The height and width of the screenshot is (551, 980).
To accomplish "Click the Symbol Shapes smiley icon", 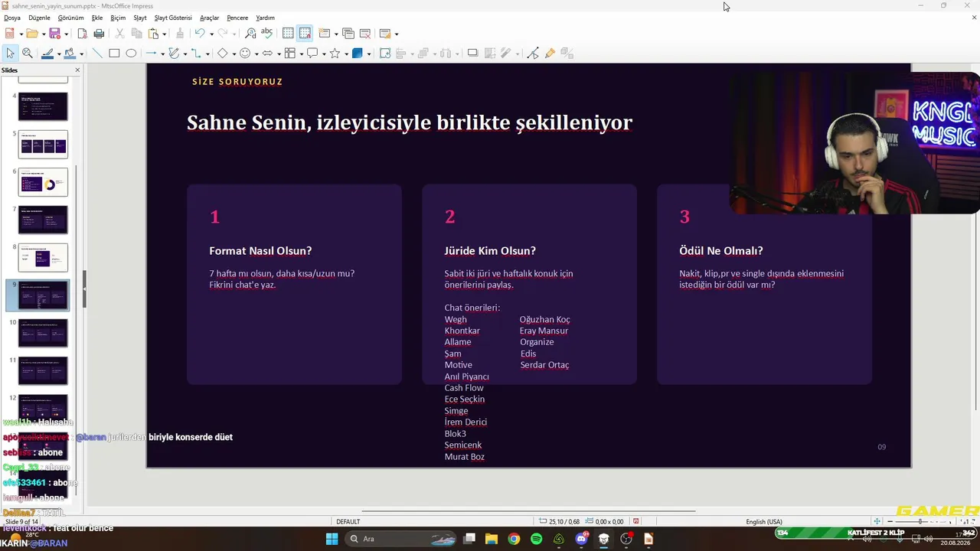I will click(245, 54).
